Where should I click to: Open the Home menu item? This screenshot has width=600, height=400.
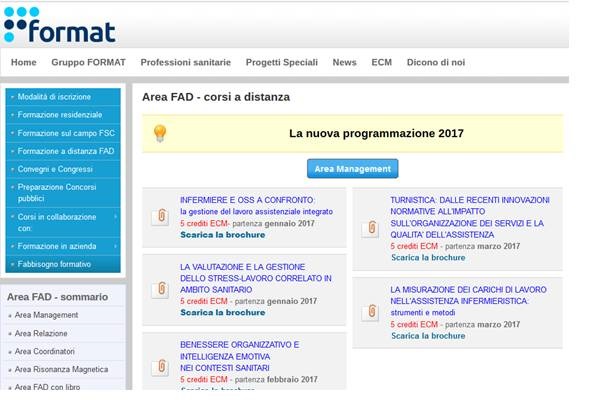point(23,62)
